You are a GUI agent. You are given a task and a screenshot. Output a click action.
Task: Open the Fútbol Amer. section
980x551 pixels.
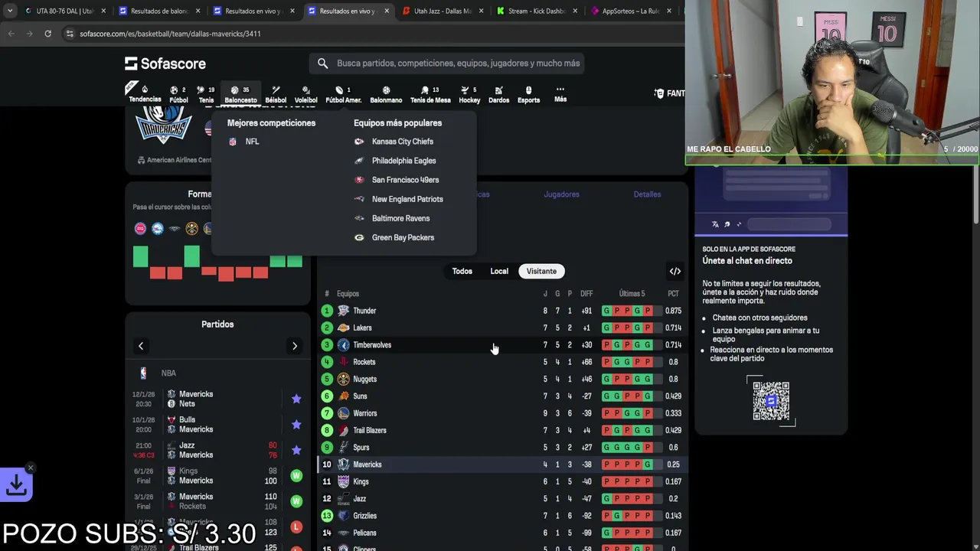343,94
